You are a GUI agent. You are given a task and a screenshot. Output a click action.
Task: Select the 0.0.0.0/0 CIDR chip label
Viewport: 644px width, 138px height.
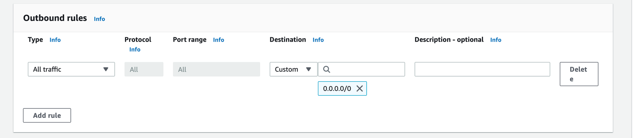337,89
